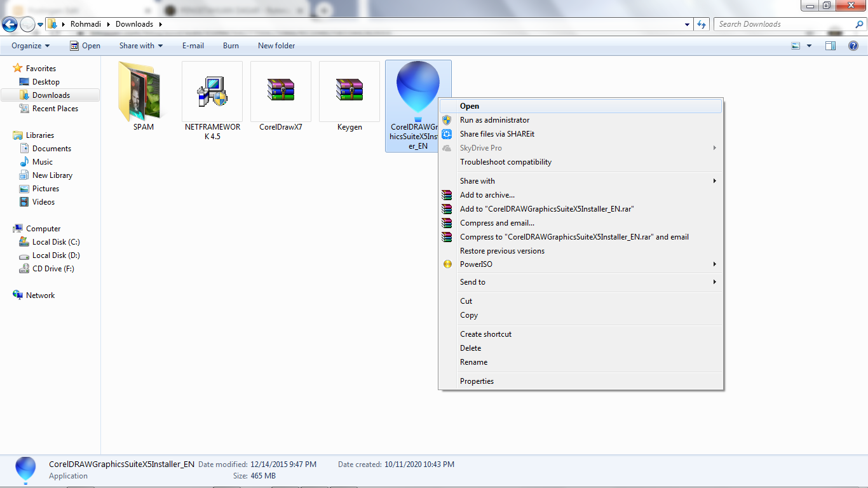
Task: Choose Run as administrator
Action: (581, 120)
